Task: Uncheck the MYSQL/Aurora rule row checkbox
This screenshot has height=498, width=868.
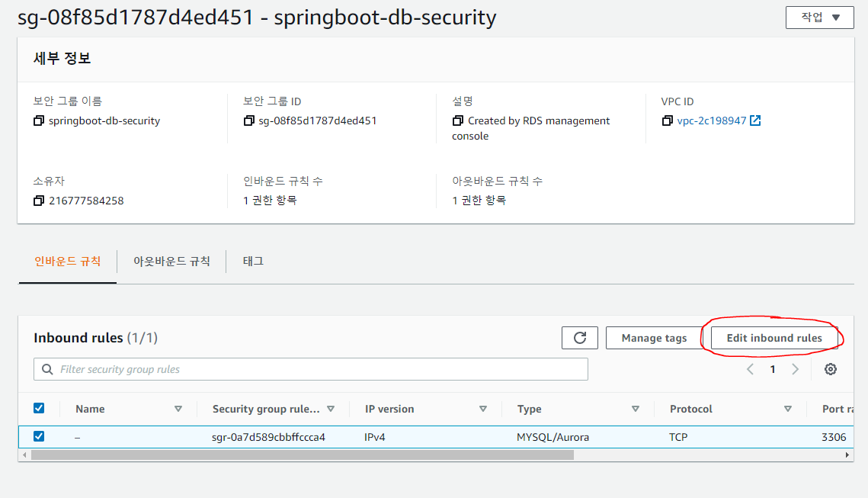Action: click(39, 436)
